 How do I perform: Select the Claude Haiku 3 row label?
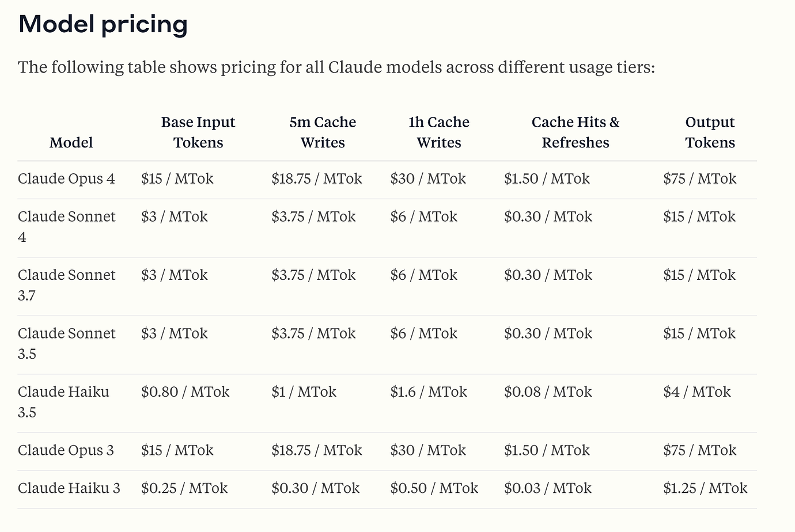pos(69,488)
